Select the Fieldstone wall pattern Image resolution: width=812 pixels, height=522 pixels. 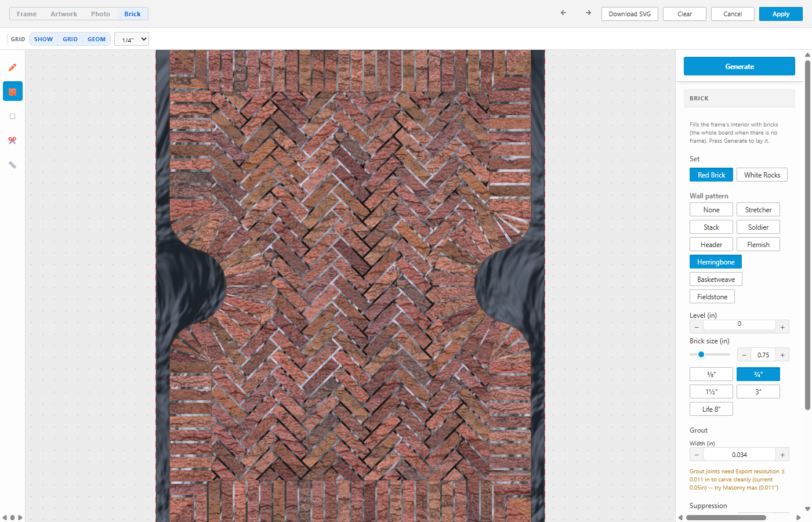click(x=712, y=296)
